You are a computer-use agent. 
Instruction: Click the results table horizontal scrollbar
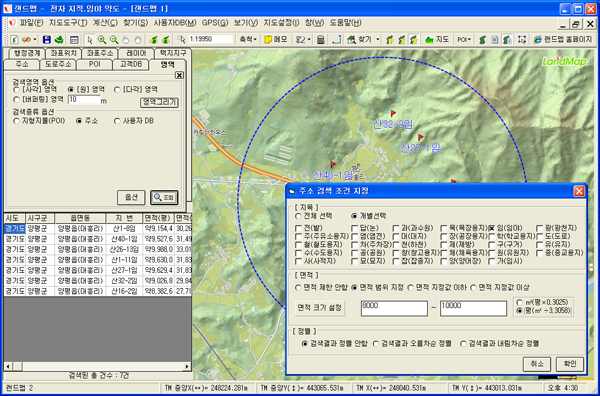click(x=97, y=366)
